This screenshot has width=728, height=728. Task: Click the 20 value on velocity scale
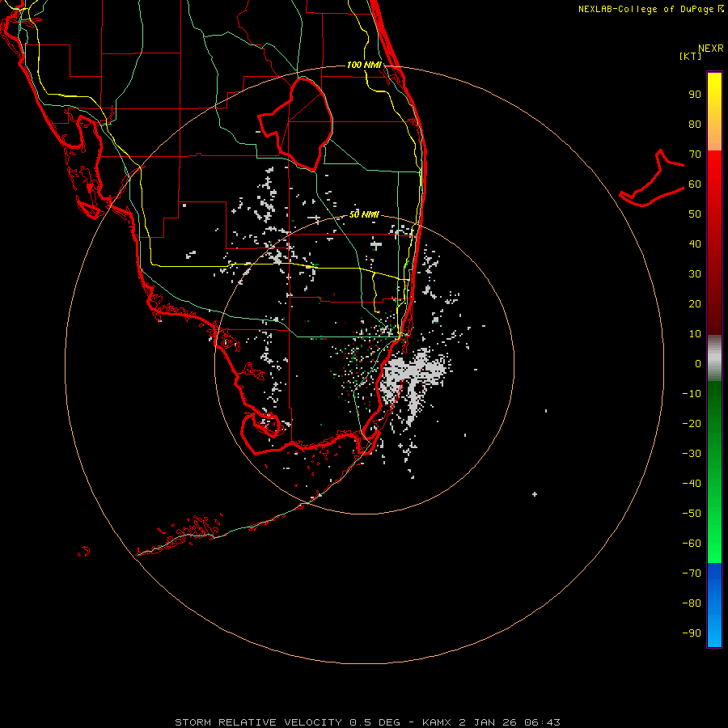tap(695, 303)
